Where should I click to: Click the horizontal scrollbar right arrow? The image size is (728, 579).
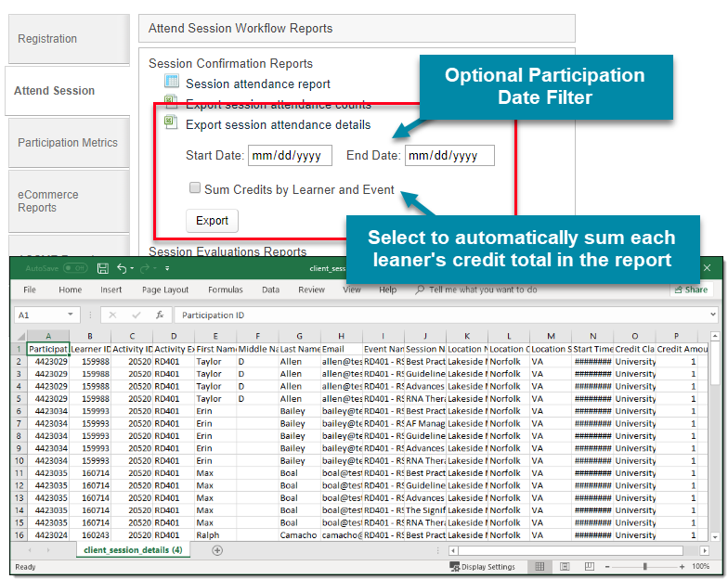click(x=705, y=551)
